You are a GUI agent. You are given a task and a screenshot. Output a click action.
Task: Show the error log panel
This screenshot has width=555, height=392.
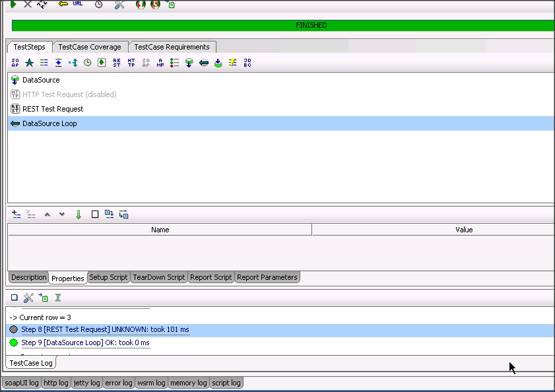tap(118, 383)
